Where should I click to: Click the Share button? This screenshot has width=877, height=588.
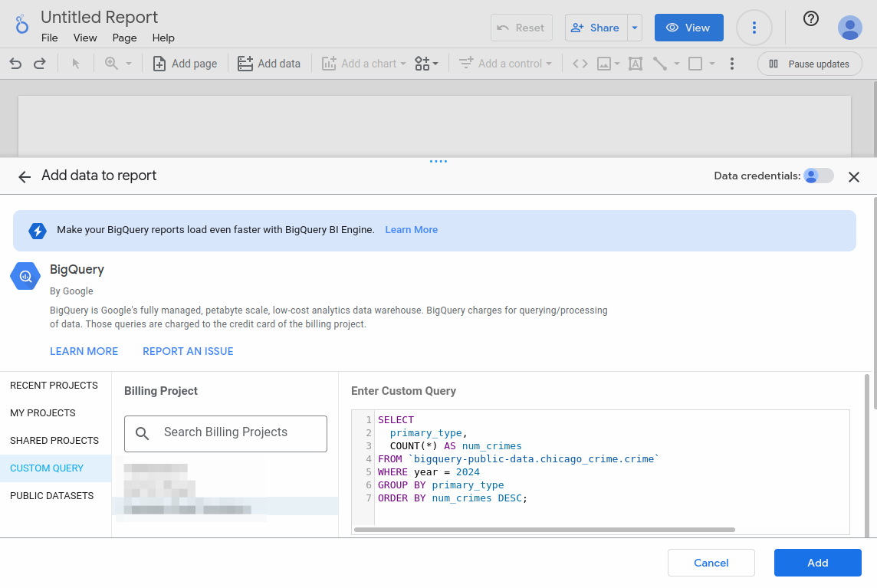pos(596,28)
